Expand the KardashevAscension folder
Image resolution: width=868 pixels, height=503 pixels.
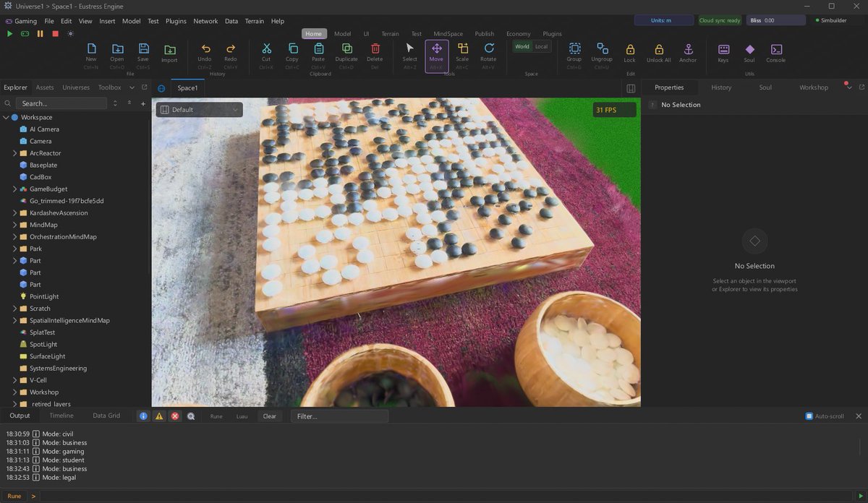[15, 213]
